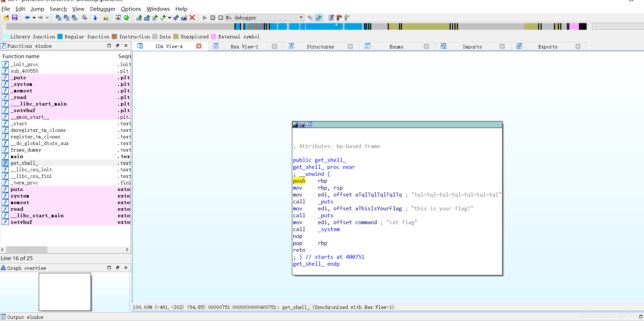Jump back with the blue left arrow

click(x=27, y=18)
